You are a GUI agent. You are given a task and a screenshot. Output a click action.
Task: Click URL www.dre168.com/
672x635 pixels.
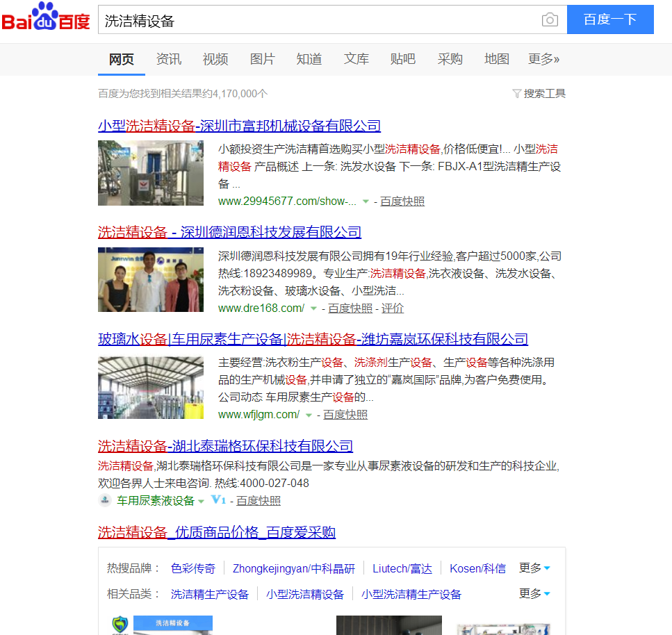click(x=261, y=308)
